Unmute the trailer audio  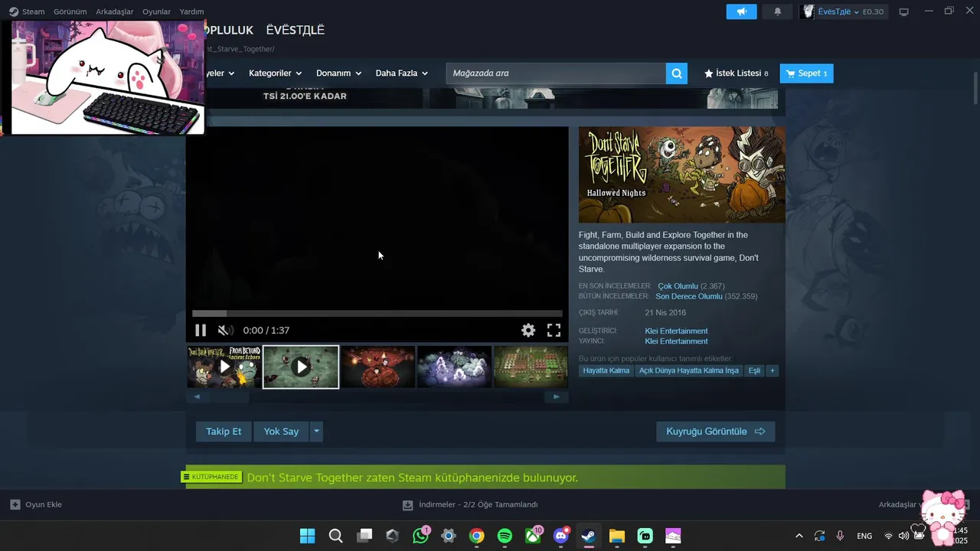tap(225, 330)
